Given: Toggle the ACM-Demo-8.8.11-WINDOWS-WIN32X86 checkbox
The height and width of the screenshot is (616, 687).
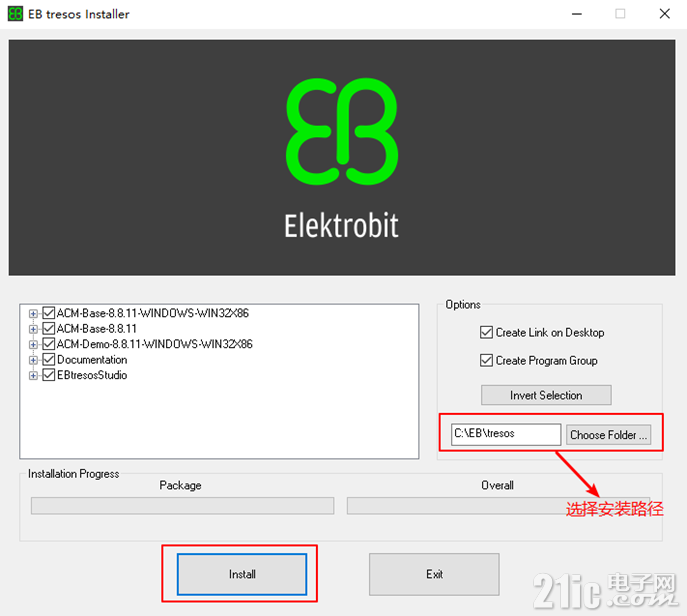Looking at the screenshot, I should pyautogui.click(x=49, y=344).
